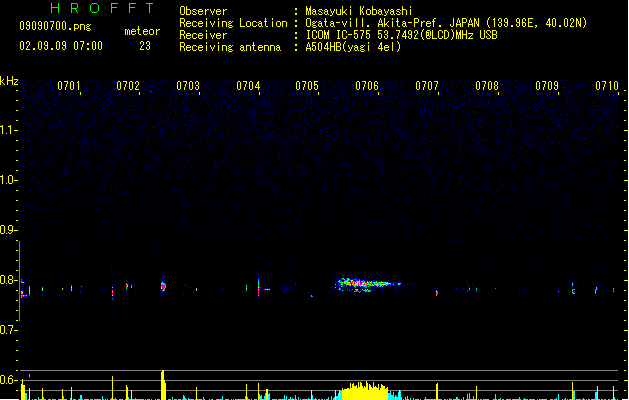The image size is (629, 400).
Task: Select the ICOM IC-575 receiver description
Action: tap(401, 35)
